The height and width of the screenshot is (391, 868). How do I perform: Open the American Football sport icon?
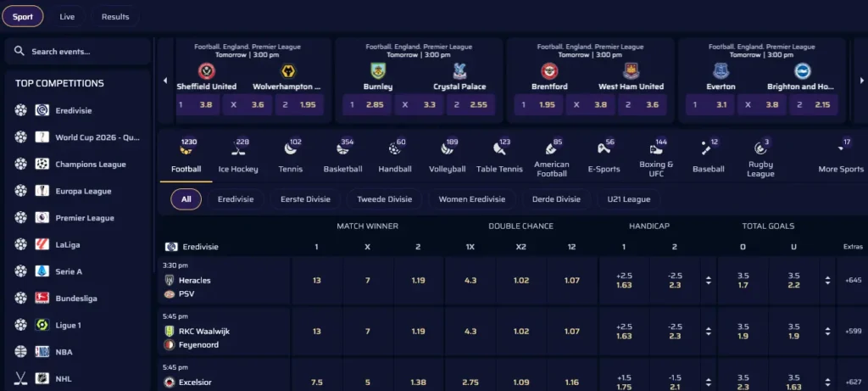click(x=551, y=149)
